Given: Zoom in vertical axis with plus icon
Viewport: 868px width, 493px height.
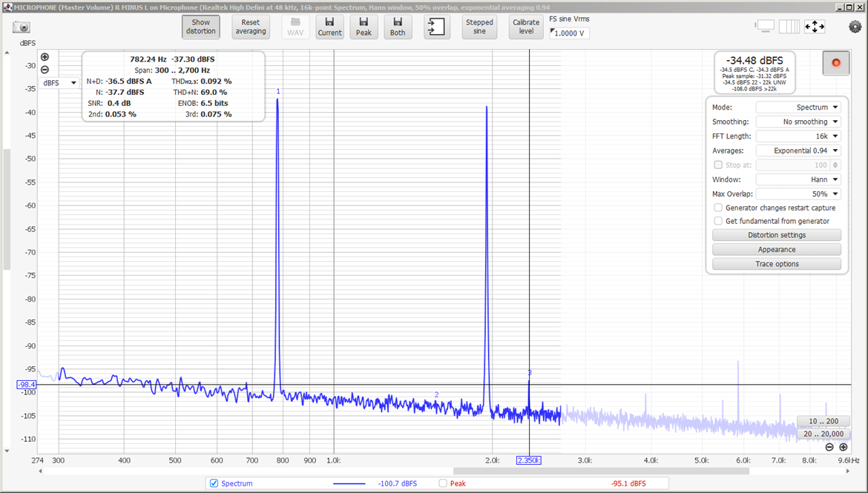Looking at the screenshot, I should click(x=45, y=57).
